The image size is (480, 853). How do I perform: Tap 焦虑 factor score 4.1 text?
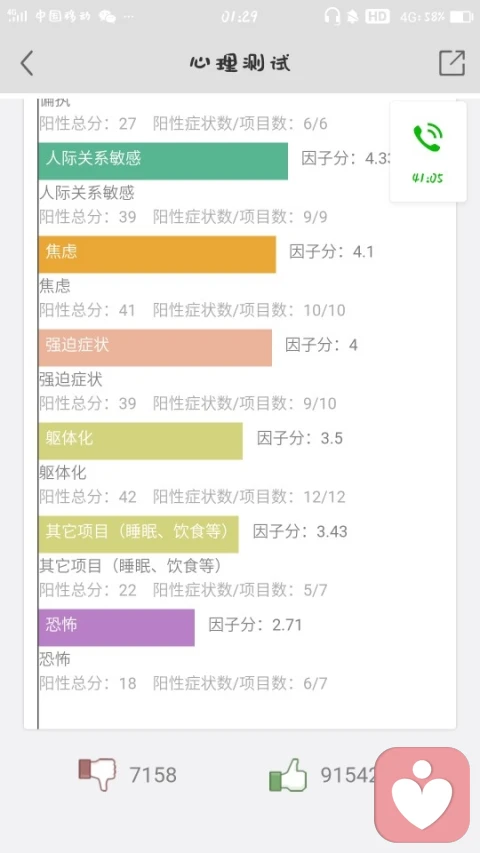tap(331, 252)
